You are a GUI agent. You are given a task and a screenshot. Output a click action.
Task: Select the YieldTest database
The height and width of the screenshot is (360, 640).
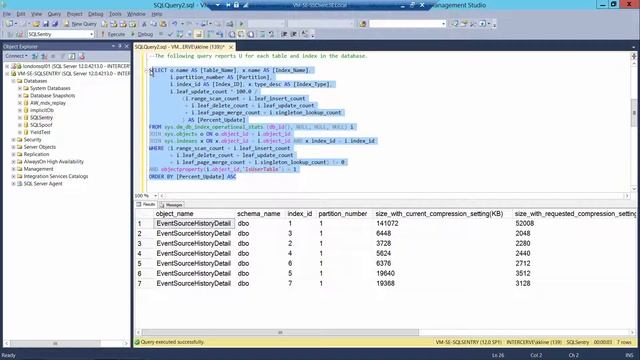tap(40, 132)
